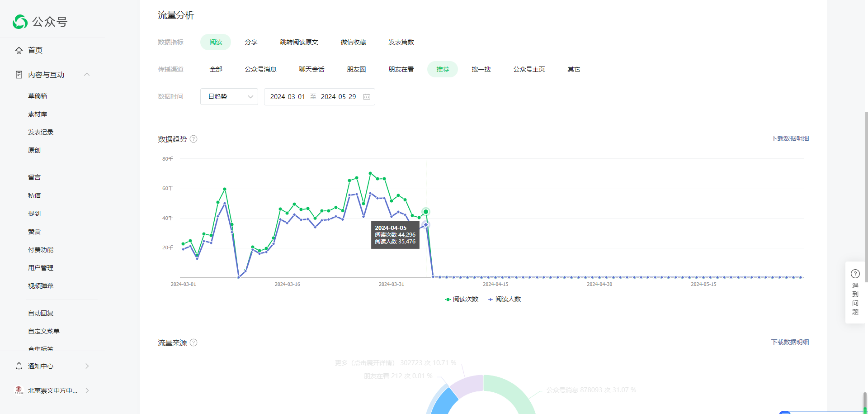This screenshot has width=868, height=414.
Task: Open 提到 in the sidebar
Action: coord(34,214)
